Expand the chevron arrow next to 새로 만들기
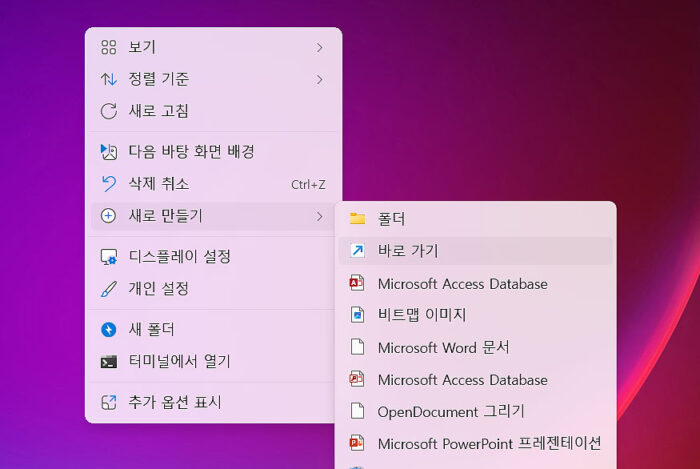The width and height of the screenshot is (700, 469). pos(319,216)
